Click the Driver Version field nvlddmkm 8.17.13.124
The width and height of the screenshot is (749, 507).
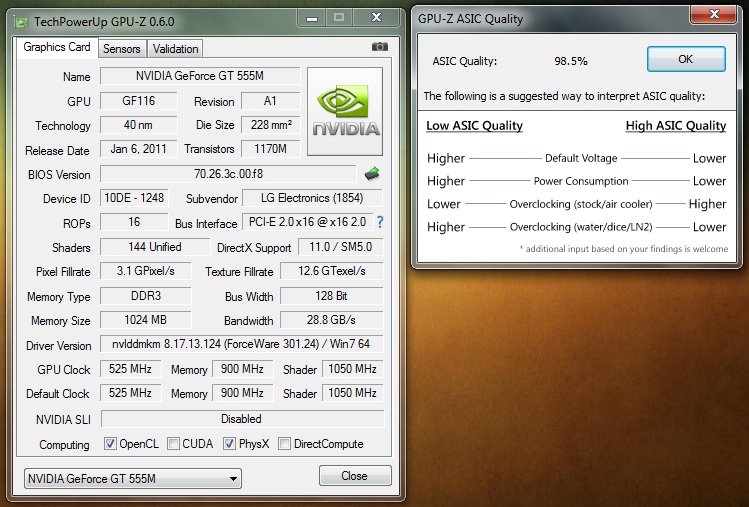(x=242, y=345)
